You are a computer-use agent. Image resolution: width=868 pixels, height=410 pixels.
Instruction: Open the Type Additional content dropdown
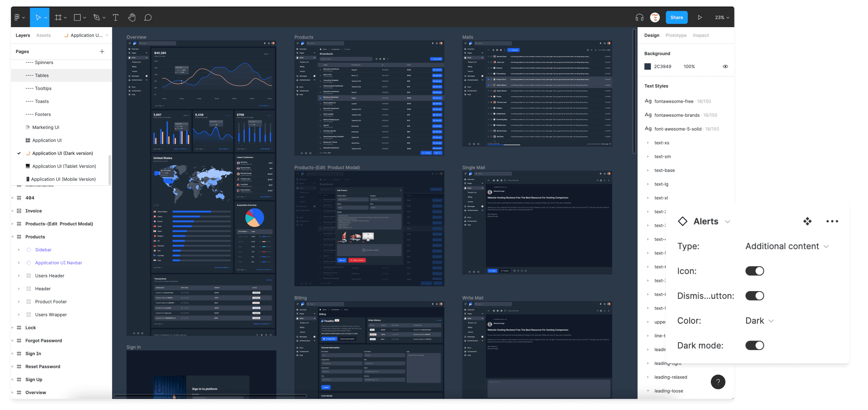click(787, 246)
